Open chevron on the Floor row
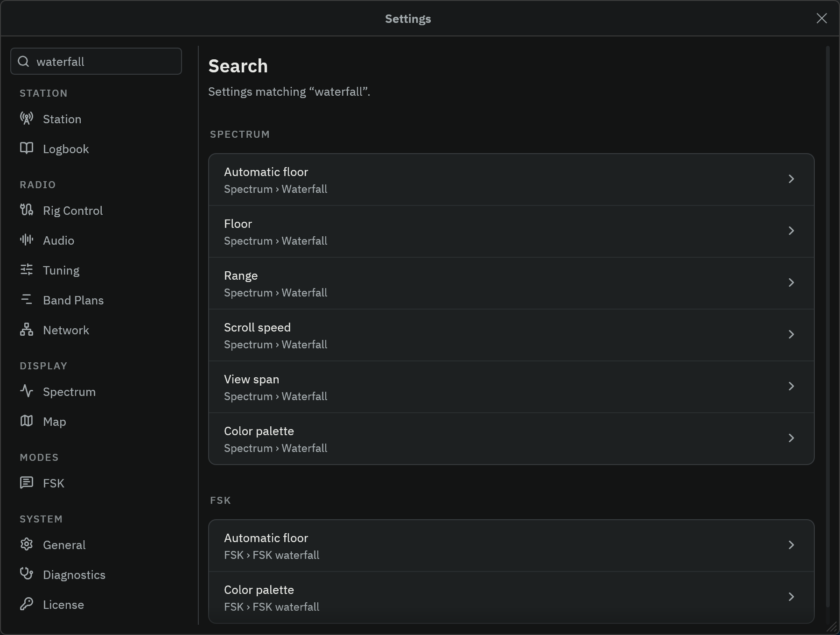 point(791,231)
